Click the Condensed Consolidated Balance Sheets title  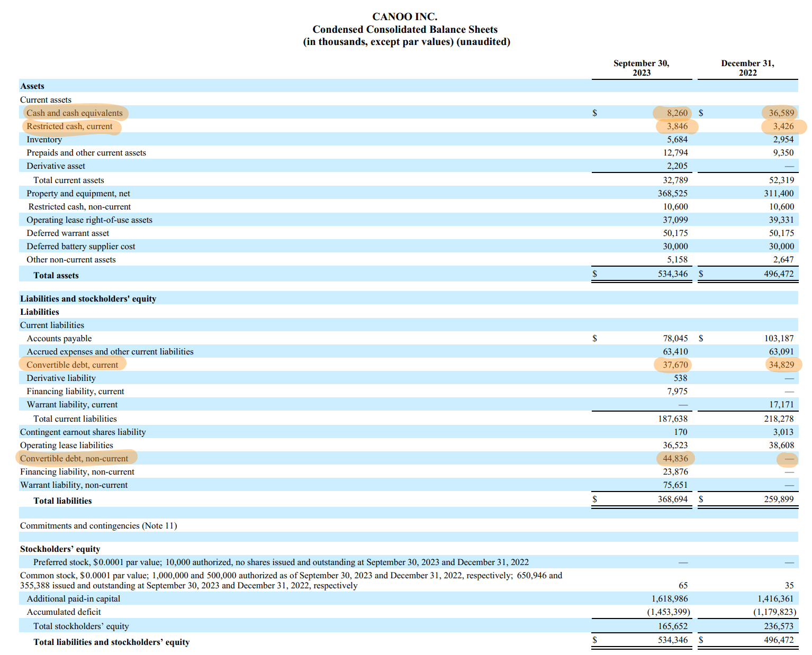(x=405, y=30)
